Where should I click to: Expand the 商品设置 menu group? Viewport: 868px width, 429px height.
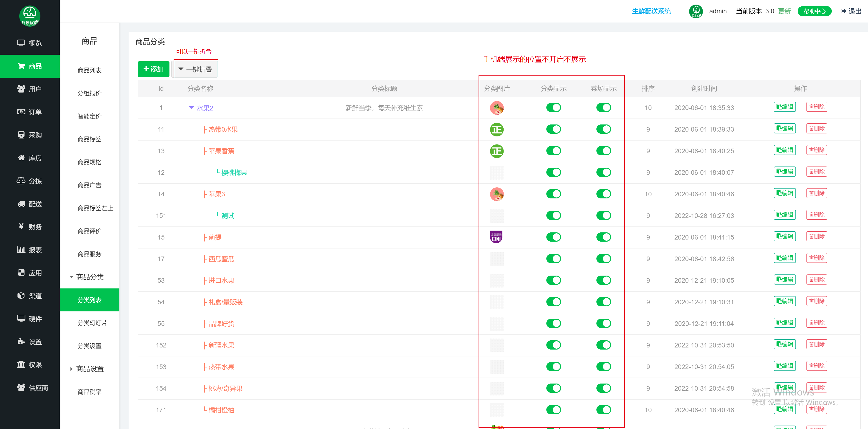89,368
